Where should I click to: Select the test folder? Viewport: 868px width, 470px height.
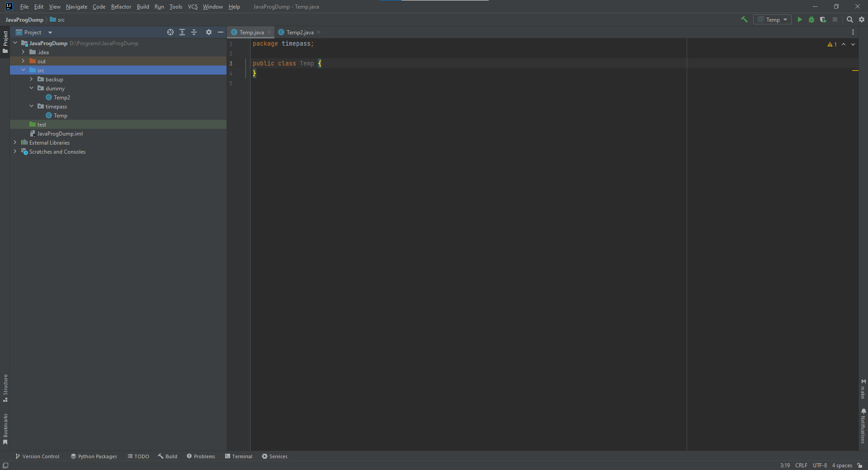pyautogui.click(x=42, y=125)
